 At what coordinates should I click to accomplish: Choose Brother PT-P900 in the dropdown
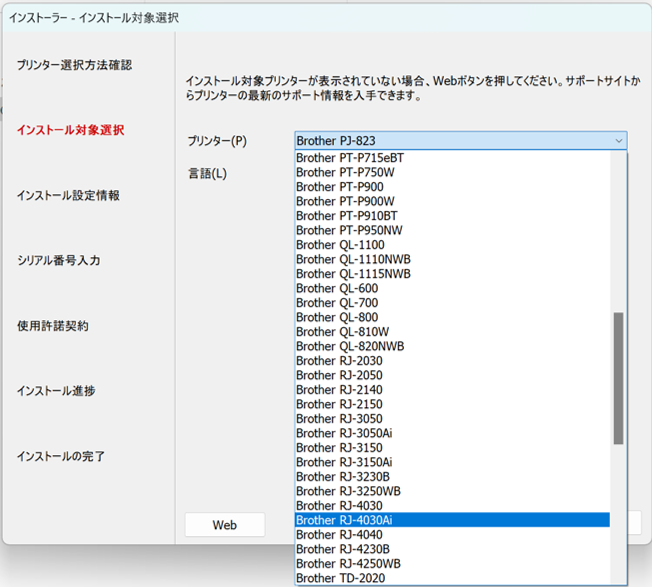[452, 187]
